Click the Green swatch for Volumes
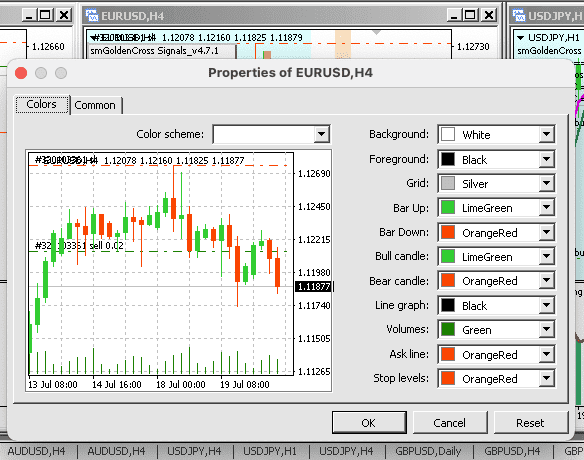This screenshot has height=460, width=584. pyautogui.click(x=448, y=330)
